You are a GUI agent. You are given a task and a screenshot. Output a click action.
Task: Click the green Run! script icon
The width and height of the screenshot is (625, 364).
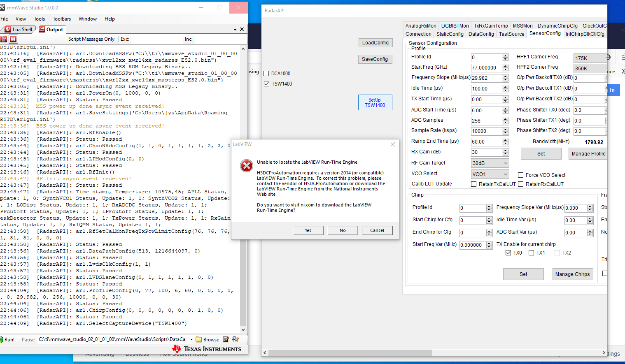click(2, 339)
